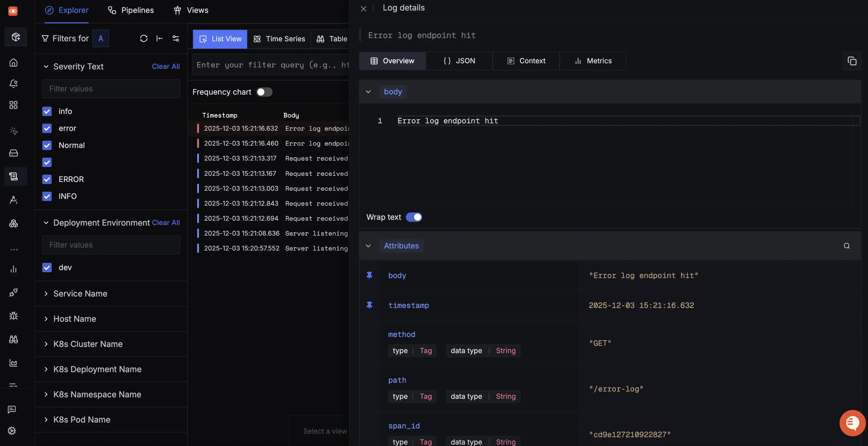868x446 pixels.
Task: Collapse the Attributes section in log details
Action: tap(368, 246)
